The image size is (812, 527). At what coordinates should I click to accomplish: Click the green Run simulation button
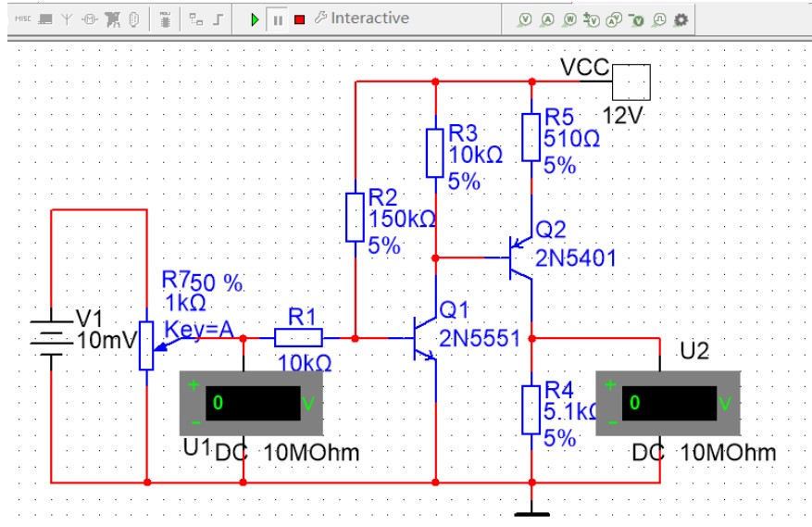tap(256, 19)
